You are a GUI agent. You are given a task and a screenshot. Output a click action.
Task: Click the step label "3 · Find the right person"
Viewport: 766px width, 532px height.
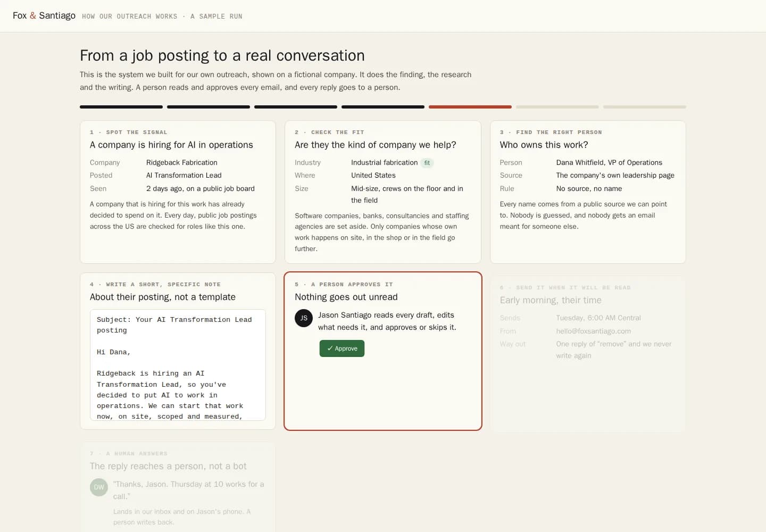[551, 132]
